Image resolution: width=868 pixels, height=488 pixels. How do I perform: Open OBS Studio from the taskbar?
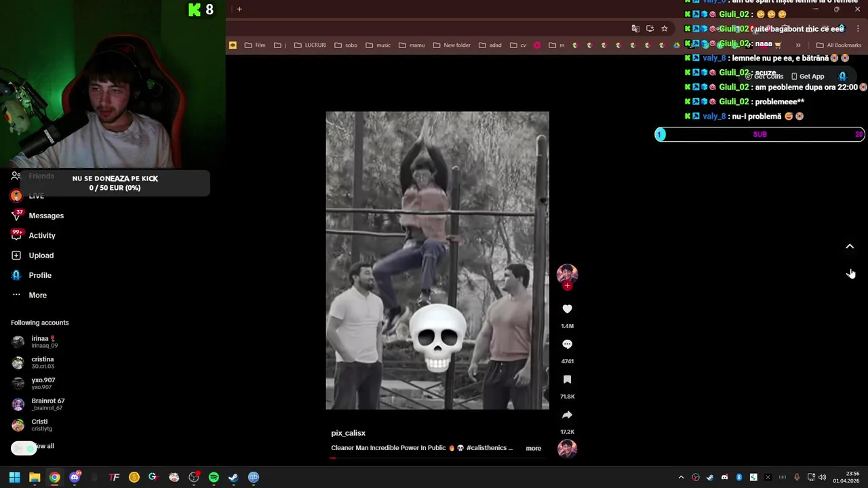[194, 477]
